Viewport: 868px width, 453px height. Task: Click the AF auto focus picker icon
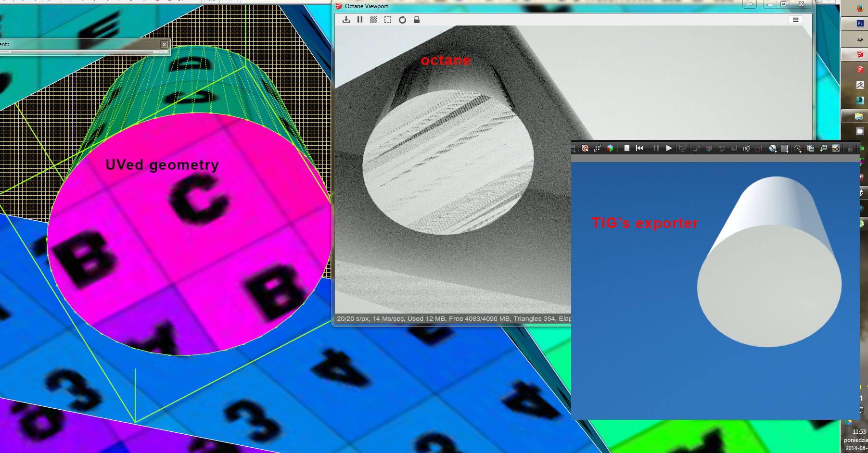[696, 149]
